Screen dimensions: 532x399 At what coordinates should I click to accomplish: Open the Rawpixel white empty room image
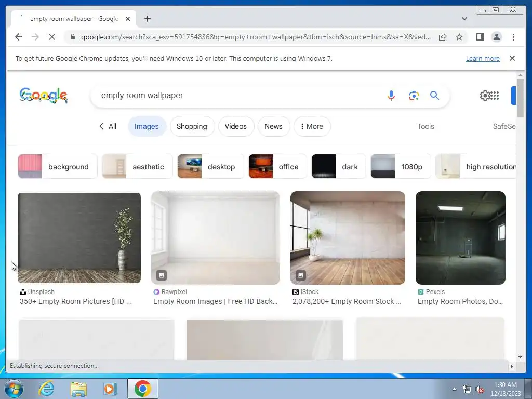(x=216, y=237)
